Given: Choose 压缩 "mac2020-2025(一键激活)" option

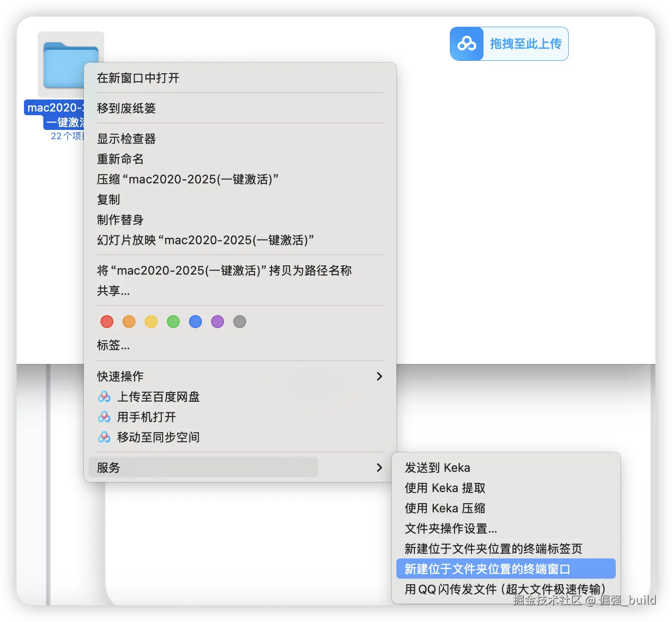Looking at the screenshot, I should click(x=240, y=179).
